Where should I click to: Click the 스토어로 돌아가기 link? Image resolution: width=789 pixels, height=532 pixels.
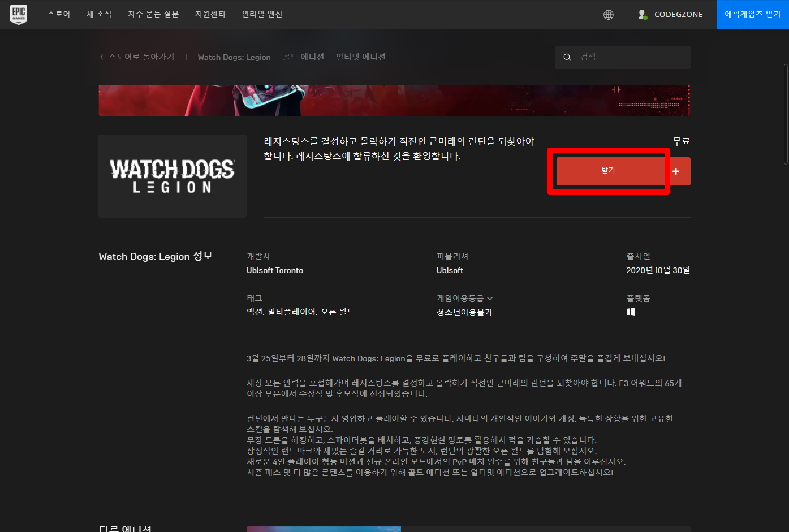point(141,57)
